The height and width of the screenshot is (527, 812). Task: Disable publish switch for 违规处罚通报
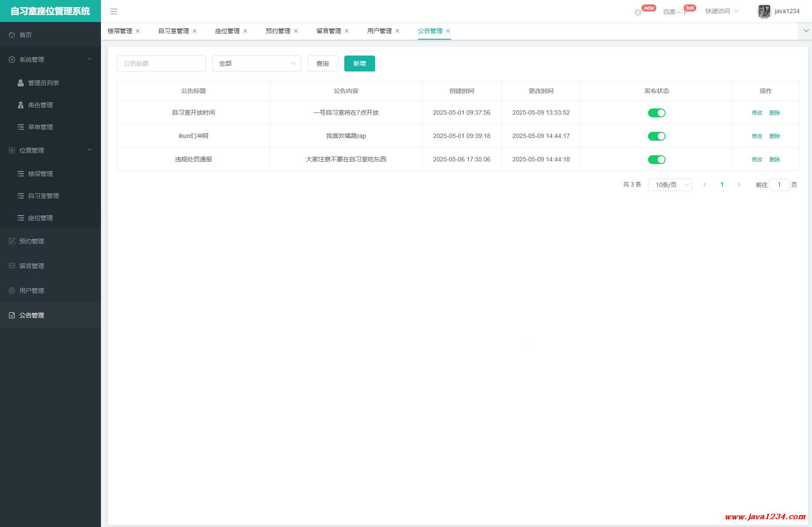pyautogui.click(x=656, y=160)
